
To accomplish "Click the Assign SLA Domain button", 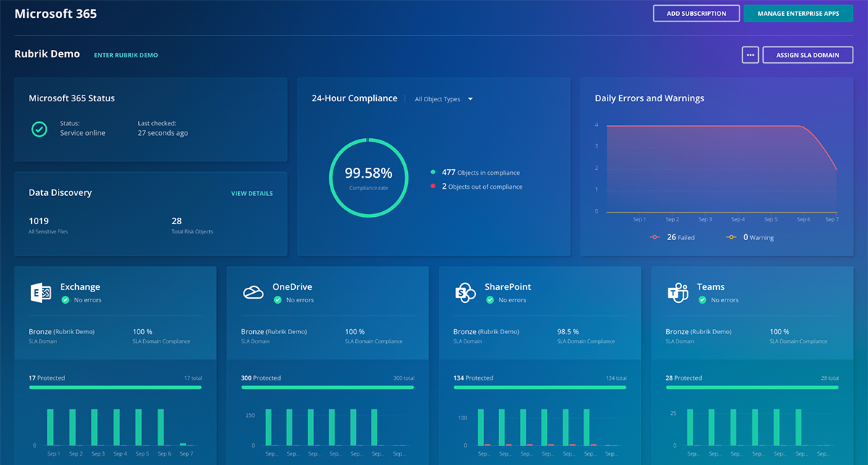I will 808,55.
